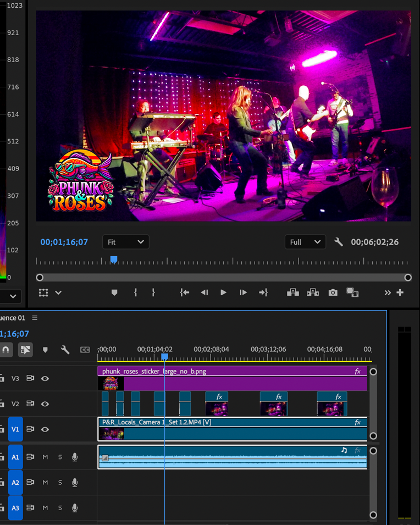Open the Full playback resolution dropdown
The height and width of the screenshot is (525, 420).
[x=305, y=242]
